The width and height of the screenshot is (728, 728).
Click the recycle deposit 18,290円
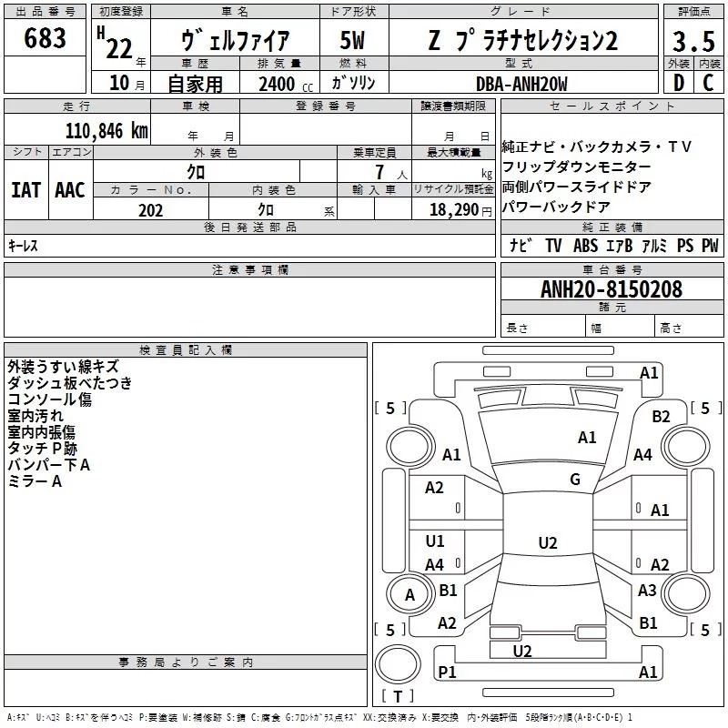click(460, 210)
